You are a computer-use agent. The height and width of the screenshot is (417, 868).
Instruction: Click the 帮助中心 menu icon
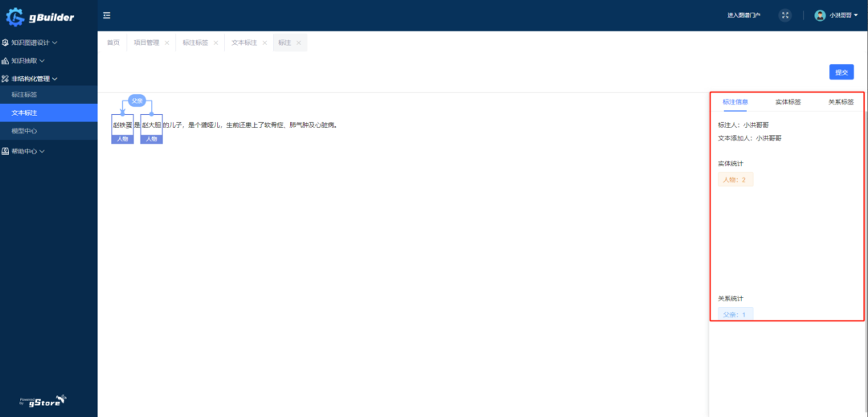pyautogui.click(x=5, y=150)
